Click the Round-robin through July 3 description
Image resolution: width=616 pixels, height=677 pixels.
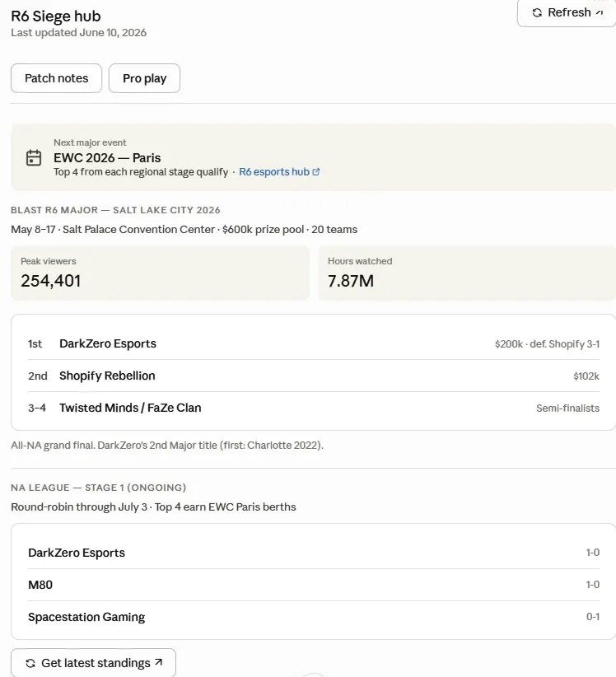tap(153, 507)
